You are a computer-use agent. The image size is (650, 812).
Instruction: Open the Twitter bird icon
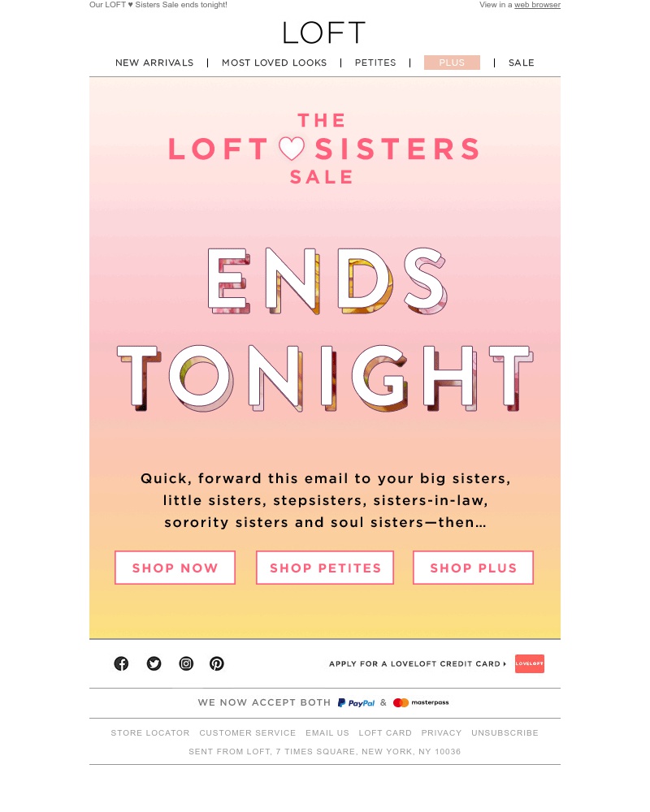point(154,663)
